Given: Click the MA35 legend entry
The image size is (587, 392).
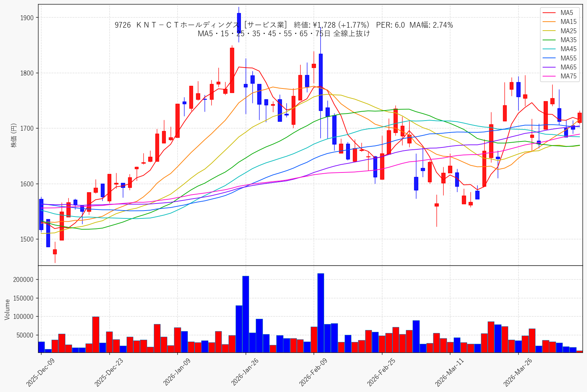Looking at the screenshot, I should click(x=559, y=40).
